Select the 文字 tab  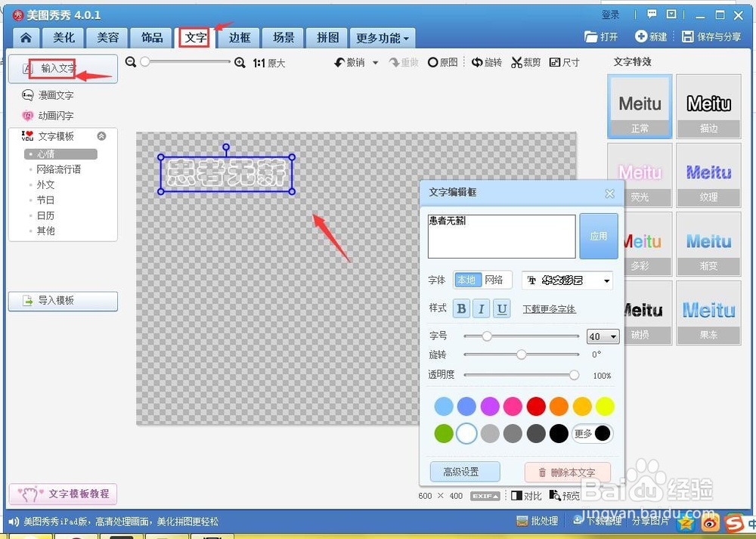pos(196,38)
